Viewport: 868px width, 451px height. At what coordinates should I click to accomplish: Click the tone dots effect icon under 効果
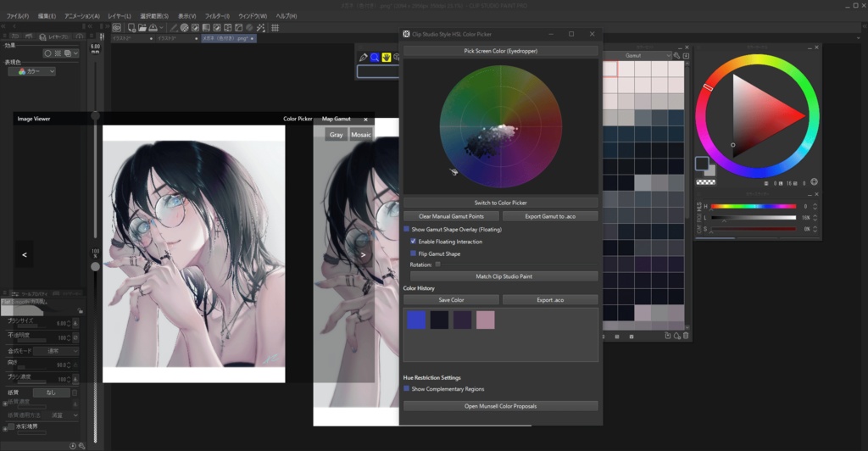coord(58,53)
